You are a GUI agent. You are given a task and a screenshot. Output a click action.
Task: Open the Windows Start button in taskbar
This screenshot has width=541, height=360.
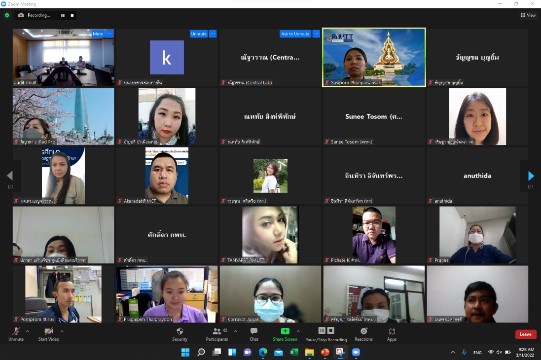click(x=185, y=352)
